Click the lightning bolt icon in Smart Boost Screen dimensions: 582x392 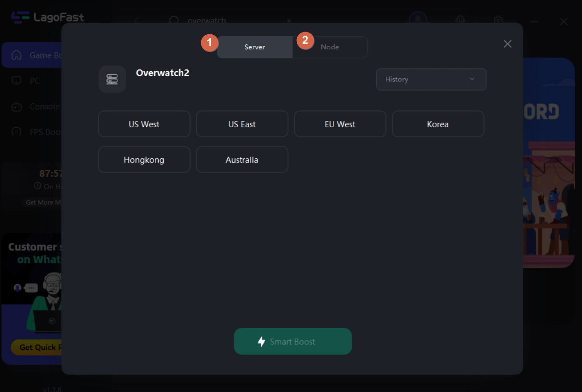click(262, 342)
